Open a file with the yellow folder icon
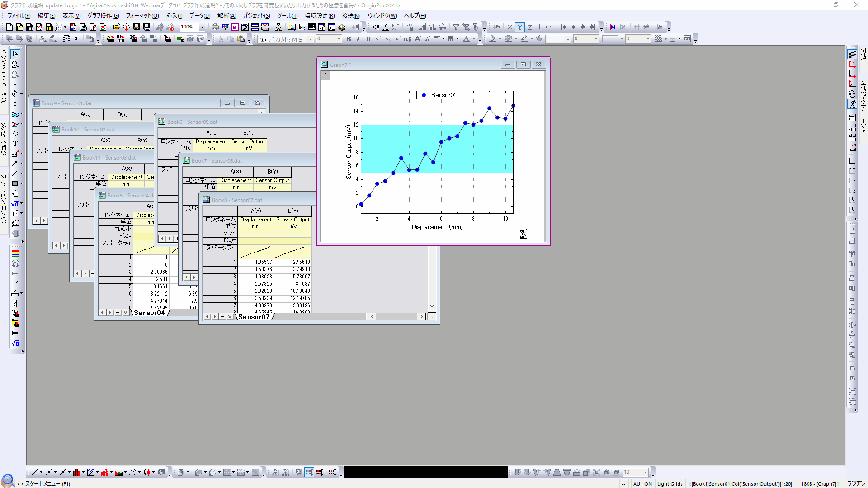868x488 pixels. [x=117, y=27]
